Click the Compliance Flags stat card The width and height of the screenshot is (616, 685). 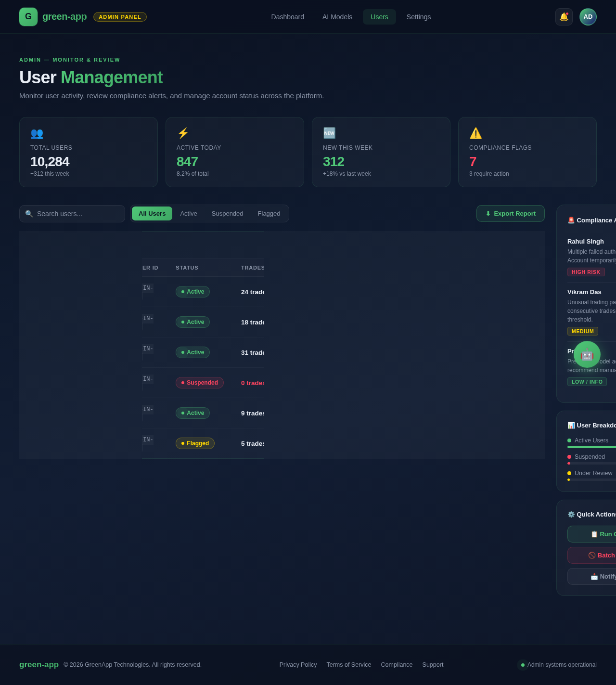click(527, 152)
